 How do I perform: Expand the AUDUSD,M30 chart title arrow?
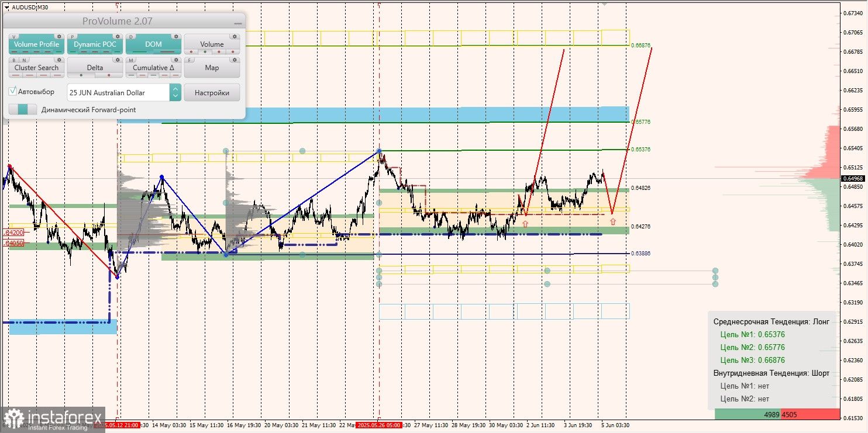coord(6,8)
